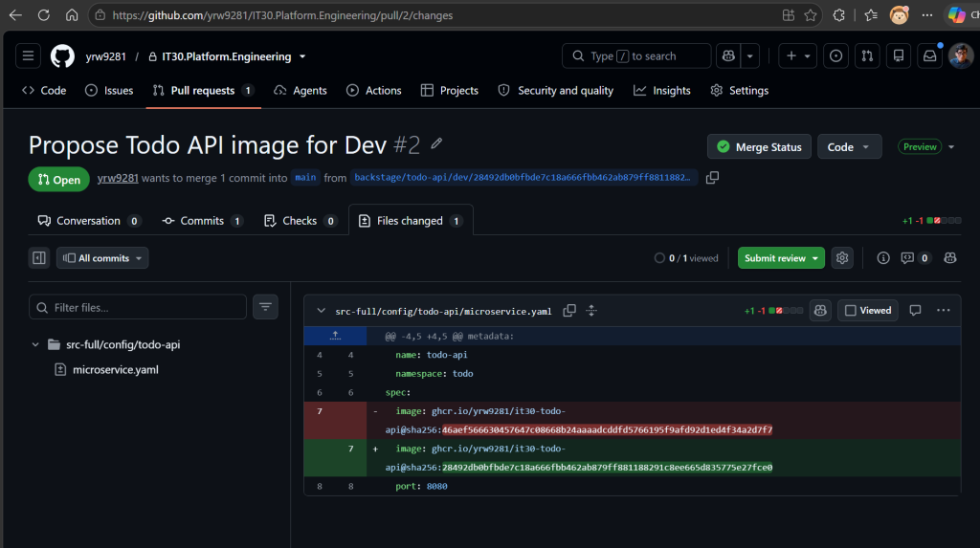This screenshot has width=980, height=548.
Task: Open Copilot dropdown arrow in header
Action: tap(750, 56)
